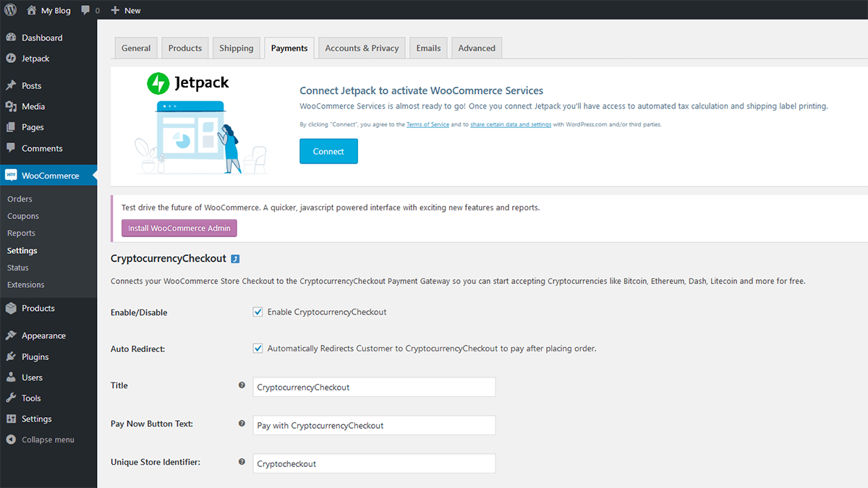The image size is (868, 488).
Task: Click the Pay Now Button Text help icon
Action: click(x=242, y=424)
